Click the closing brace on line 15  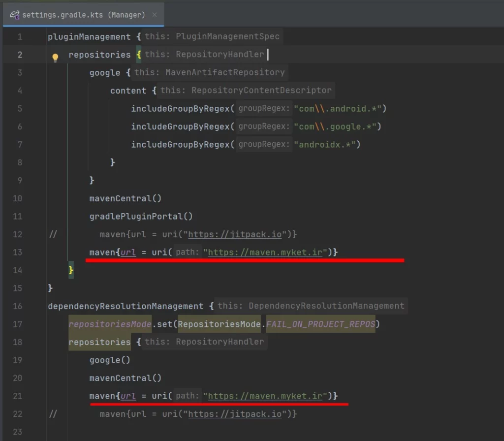point(50,288)
